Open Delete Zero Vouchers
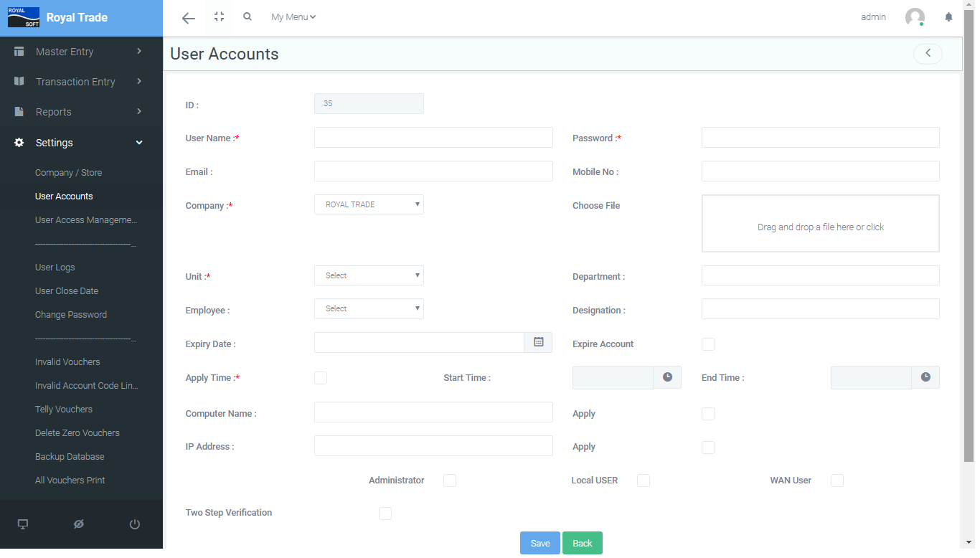 [77, 433]
